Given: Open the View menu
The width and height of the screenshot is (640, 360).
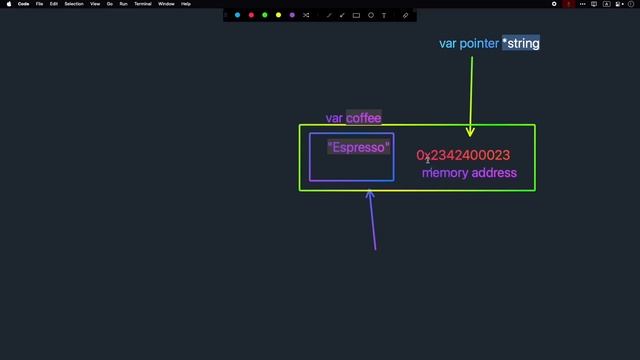Looking at the screenshot, I should click(95, 4).
